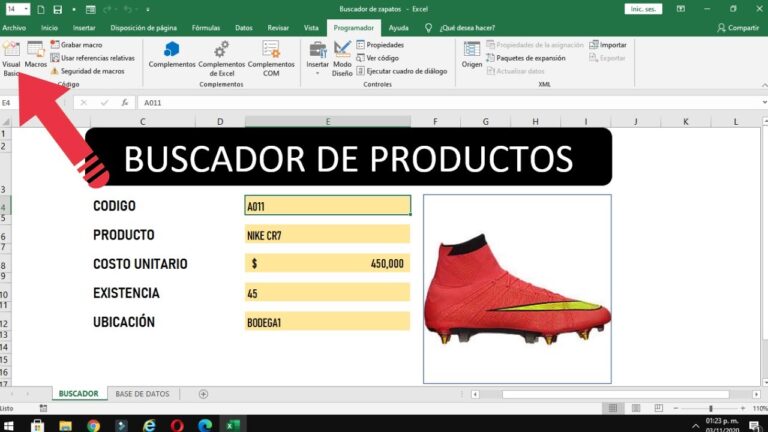
Task: Open control Propiedades
Action: pos(380,45)
